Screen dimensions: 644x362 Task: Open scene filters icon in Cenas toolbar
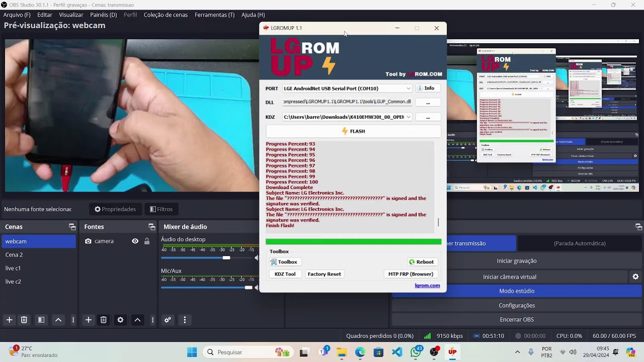coord(41,320)
